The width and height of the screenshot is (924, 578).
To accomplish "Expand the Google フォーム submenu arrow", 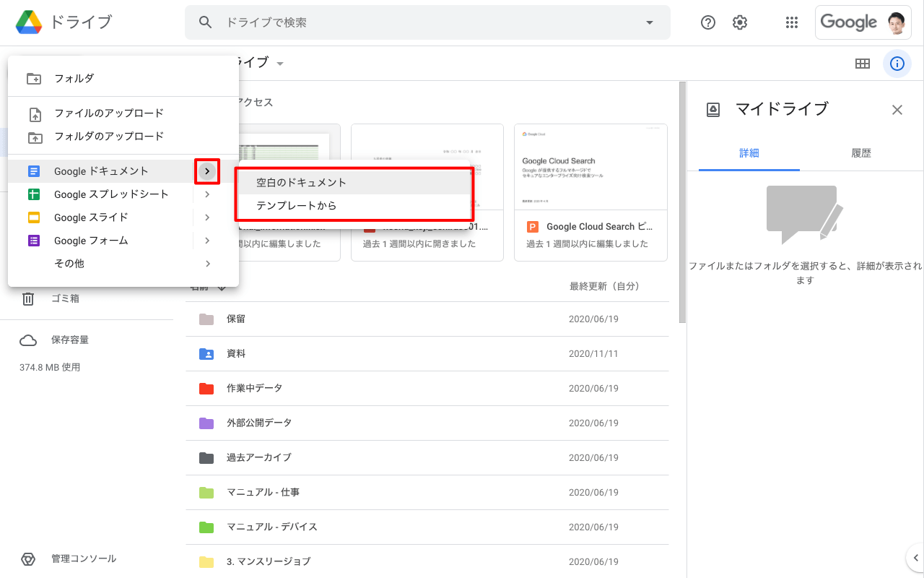I will pos(207,241).
